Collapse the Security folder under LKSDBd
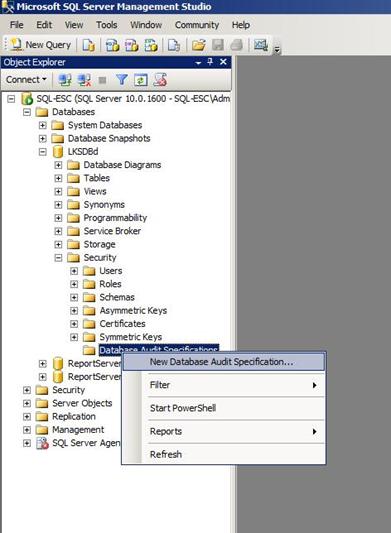Screen dimensions: 391x533 point(58,258)
